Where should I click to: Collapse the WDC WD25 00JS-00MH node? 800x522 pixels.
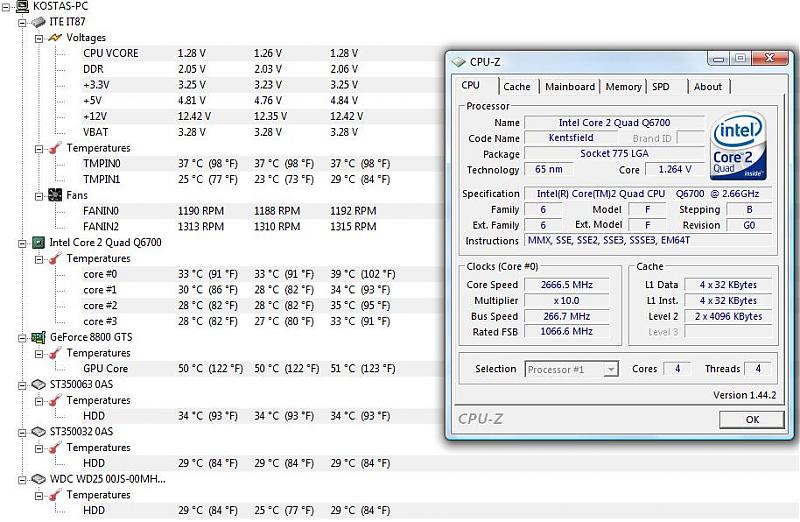pos(22,480)
